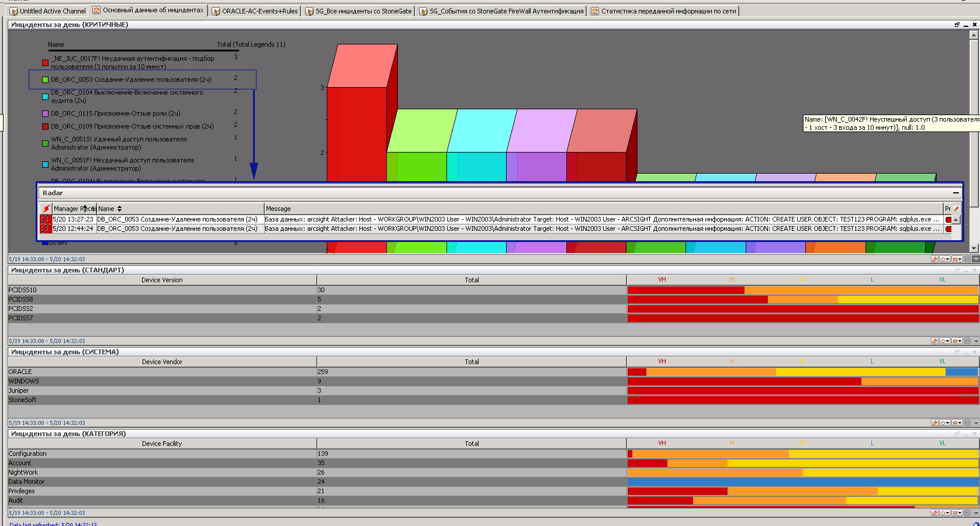The width and height of the screenshot is (980, 526).
Task: Open the power dropdown in the СИСТЕМА panel footer
Action: point(945,423)
